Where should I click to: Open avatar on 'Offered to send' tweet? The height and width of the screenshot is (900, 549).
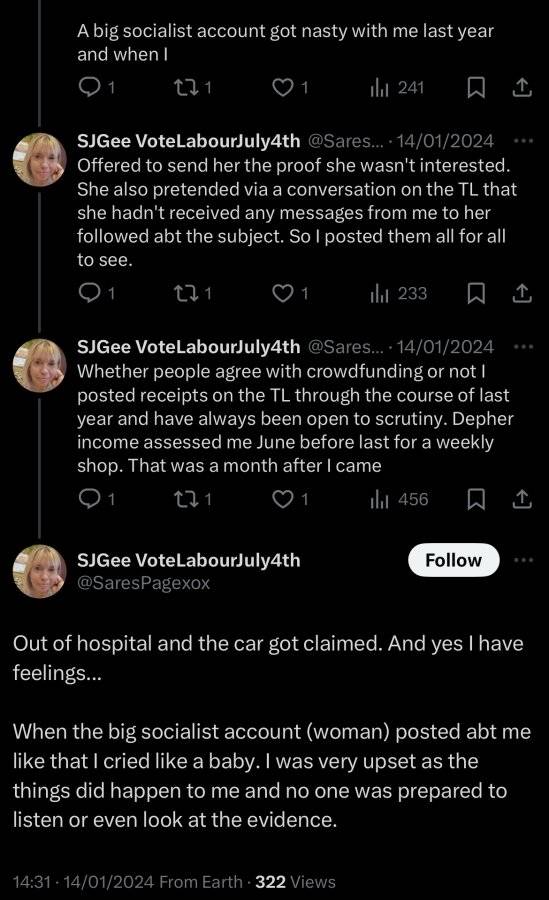[x=40, y=160]
